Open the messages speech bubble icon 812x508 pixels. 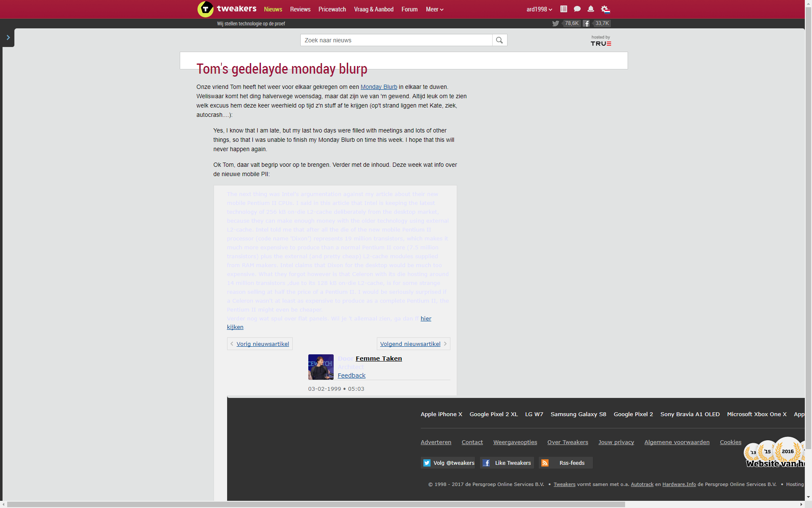pyautogui.click(x=577, y=9)
